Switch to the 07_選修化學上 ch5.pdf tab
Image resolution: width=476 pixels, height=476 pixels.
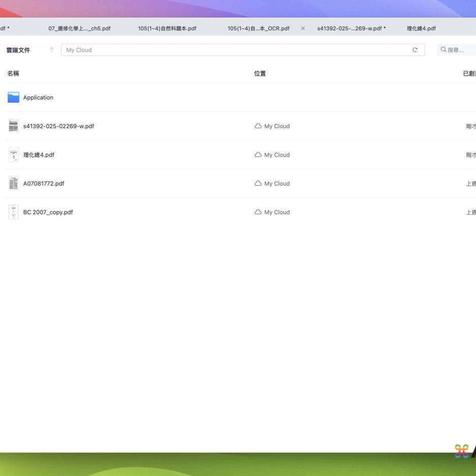click(79, 28)
